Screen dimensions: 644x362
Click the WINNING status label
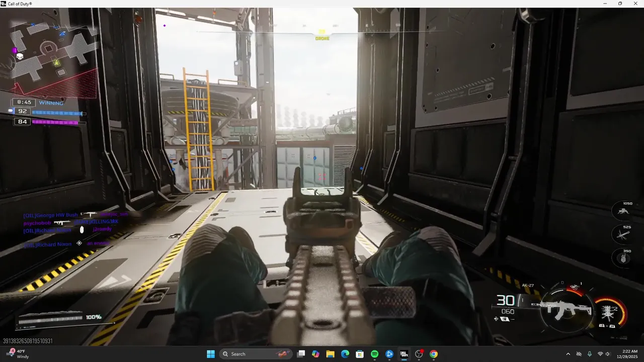tap(51, 103)
